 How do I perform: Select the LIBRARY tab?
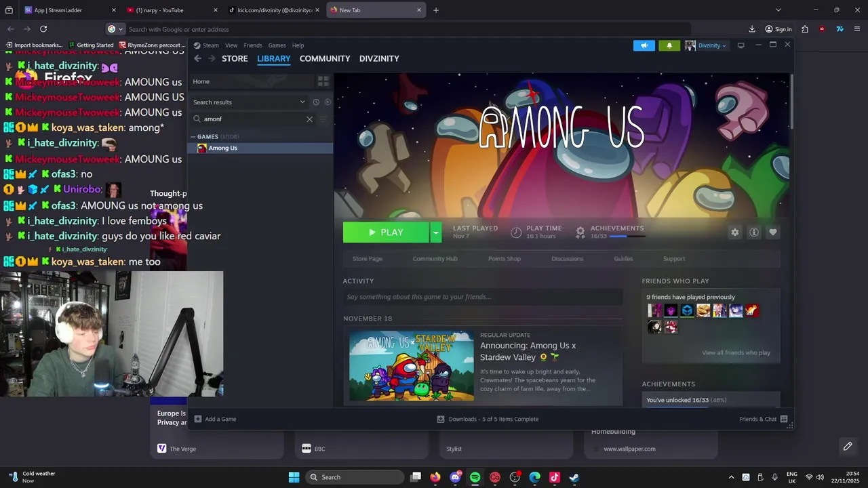coord(274,58)
